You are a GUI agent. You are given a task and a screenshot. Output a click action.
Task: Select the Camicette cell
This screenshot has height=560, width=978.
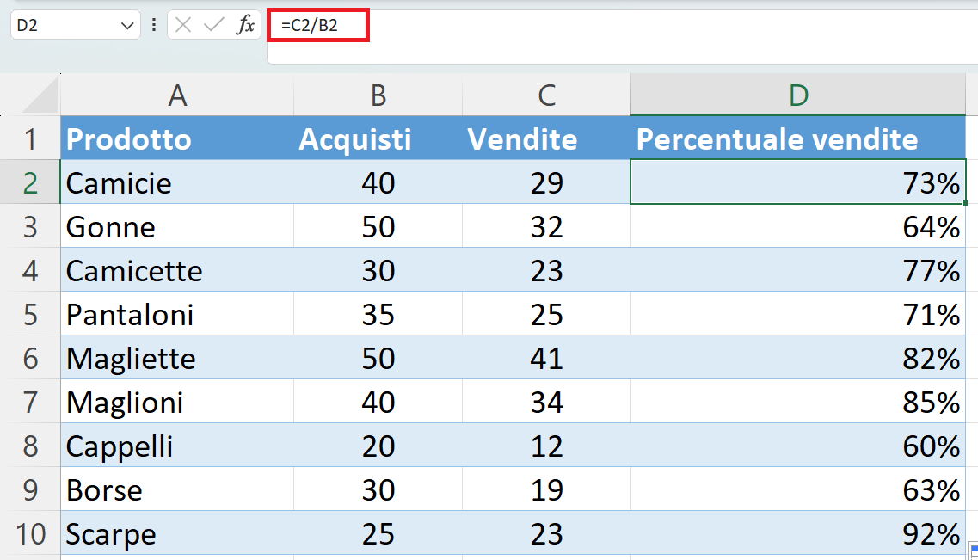pyautogui.click(x=177, y=269)
